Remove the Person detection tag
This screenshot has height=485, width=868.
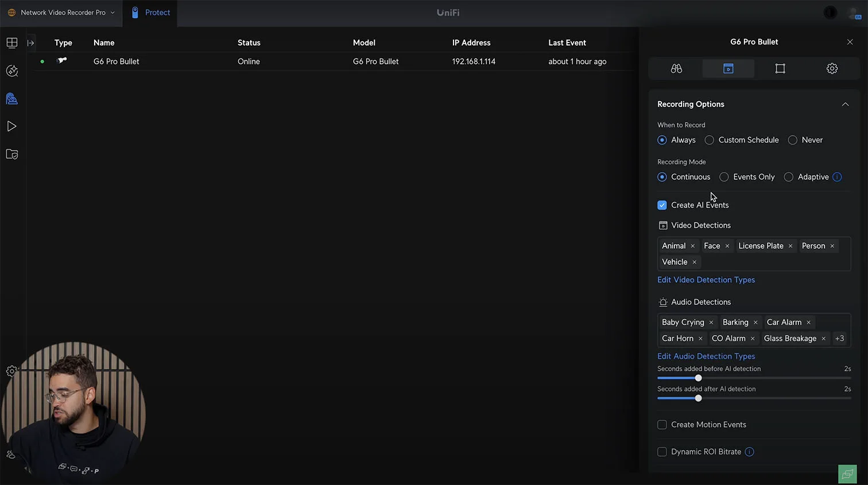tap(832, 246)
